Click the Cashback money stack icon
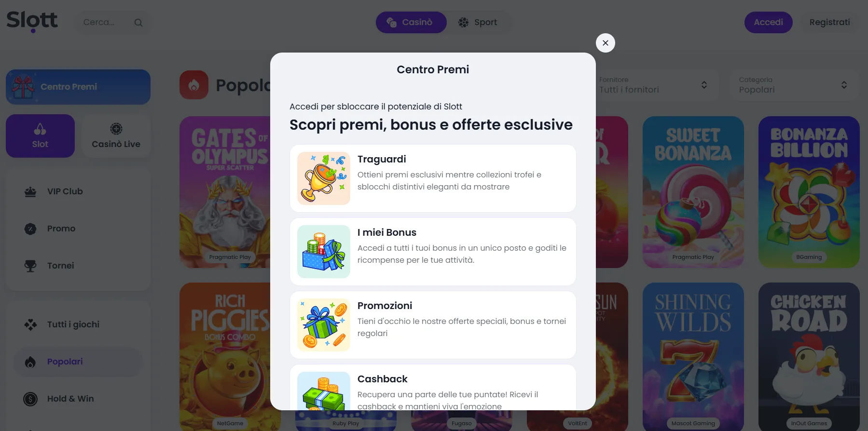 point(324,391)
